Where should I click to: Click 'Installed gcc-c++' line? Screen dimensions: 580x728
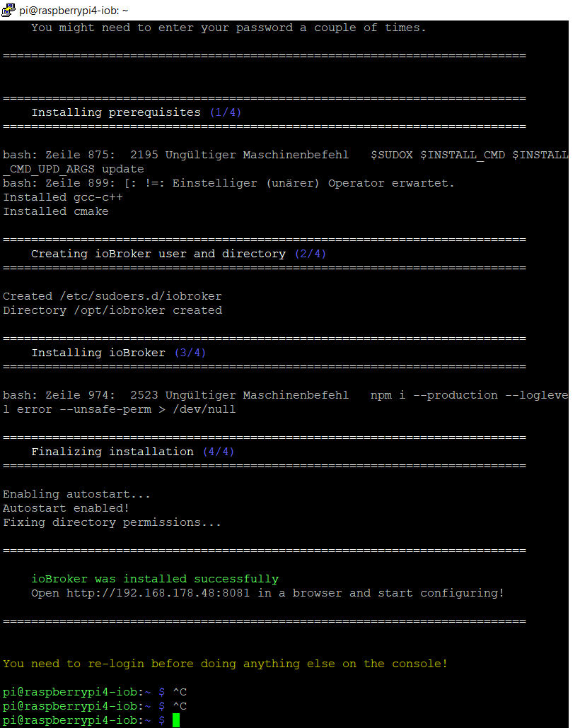click(63, 197)
